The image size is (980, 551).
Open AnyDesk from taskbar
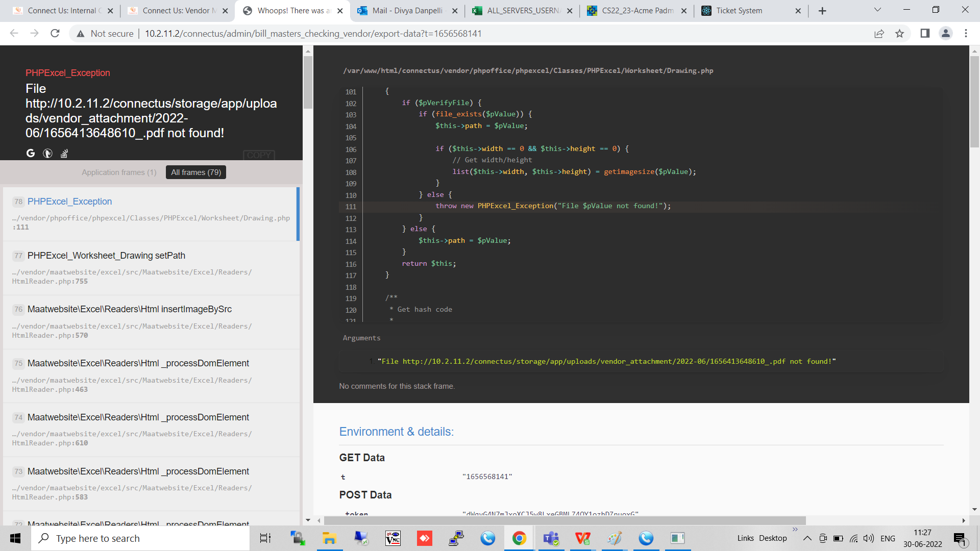click(x=425, y=538)
